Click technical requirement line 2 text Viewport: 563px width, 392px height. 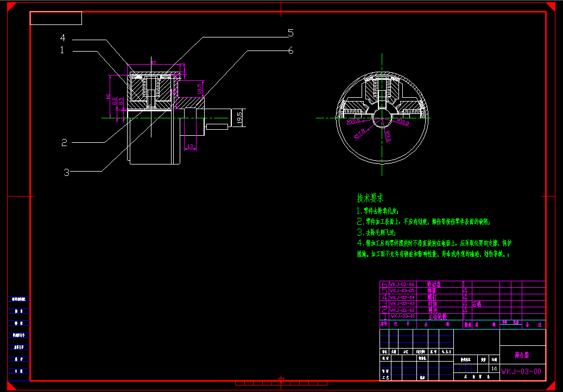coord(423,222)
